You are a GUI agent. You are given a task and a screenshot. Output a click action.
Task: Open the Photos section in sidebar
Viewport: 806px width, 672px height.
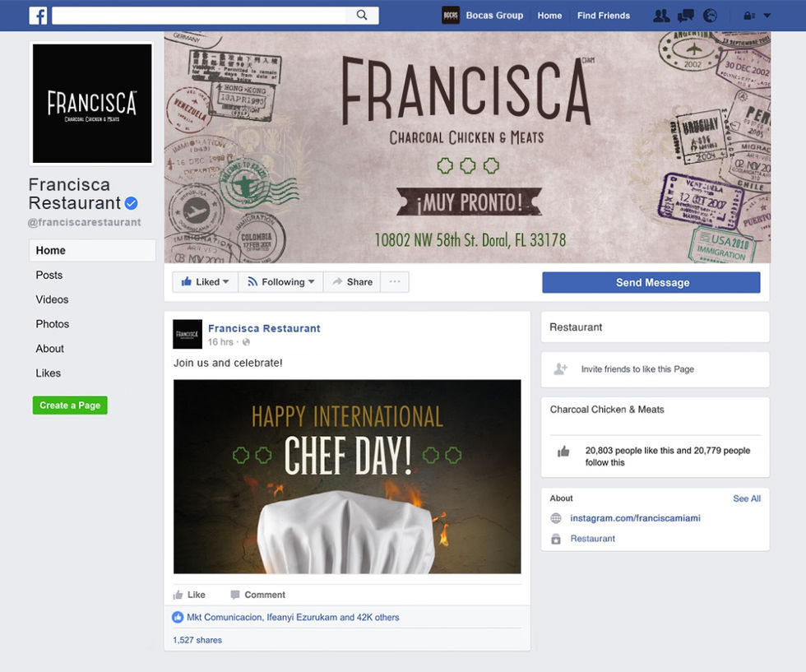pyautogui.click(x=53, y=324)
